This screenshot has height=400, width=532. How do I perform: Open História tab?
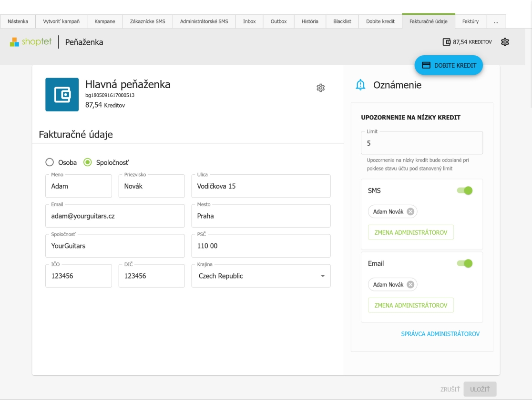click(310, 21)
